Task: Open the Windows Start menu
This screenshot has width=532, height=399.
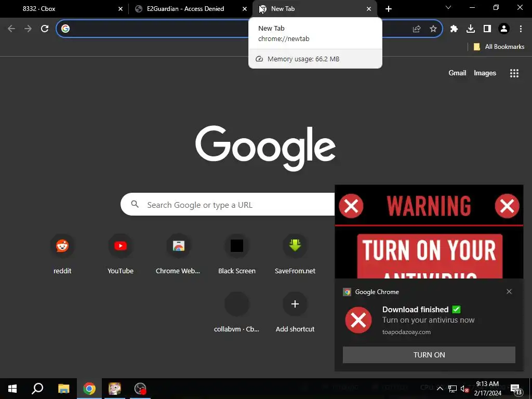Action: click(12, 389)
